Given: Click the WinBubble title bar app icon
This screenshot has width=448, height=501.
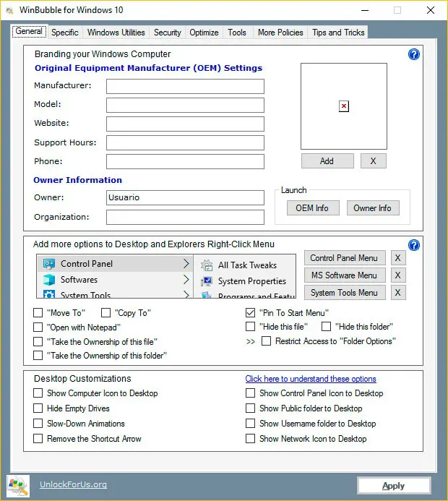Looking at the screenshot, I should 9,11.
